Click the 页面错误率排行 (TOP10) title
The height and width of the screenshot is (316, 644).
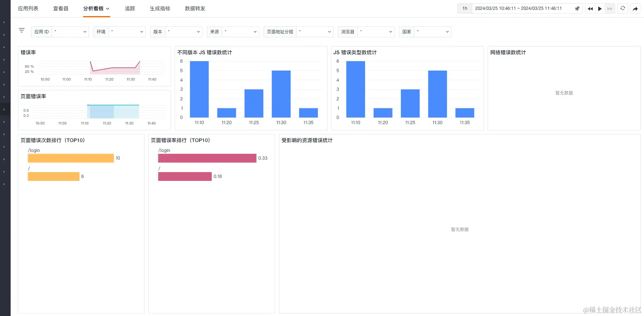[x=180, y=140]
